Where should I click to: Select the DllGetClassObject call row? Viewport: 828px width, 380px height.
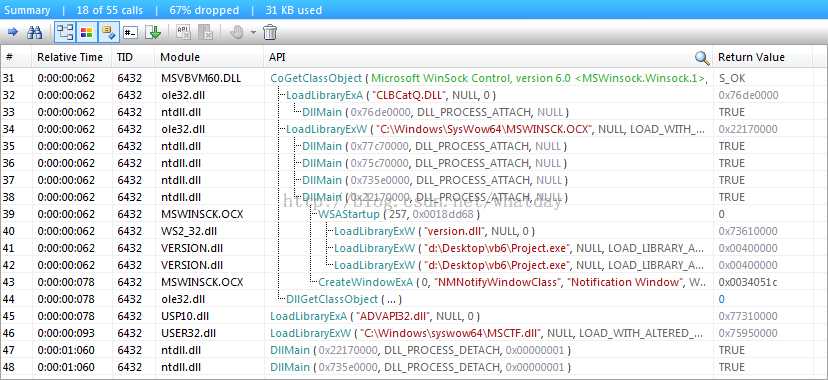414,299
